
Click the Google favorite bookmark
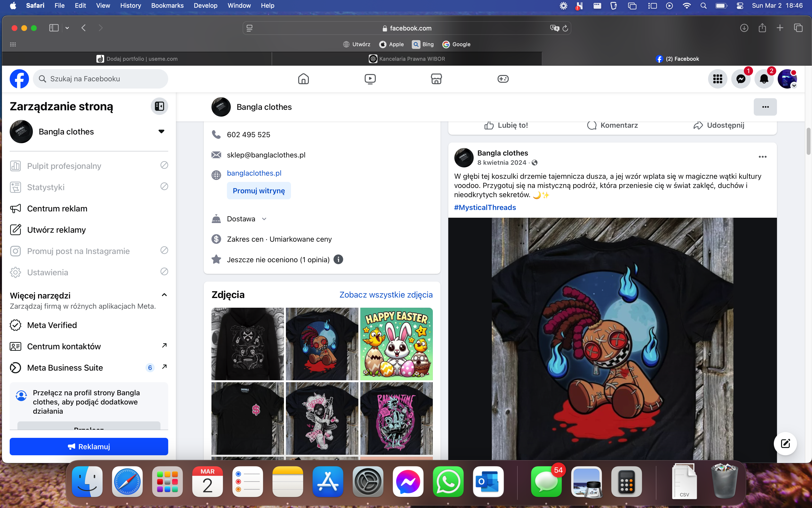tap(456, 44)
